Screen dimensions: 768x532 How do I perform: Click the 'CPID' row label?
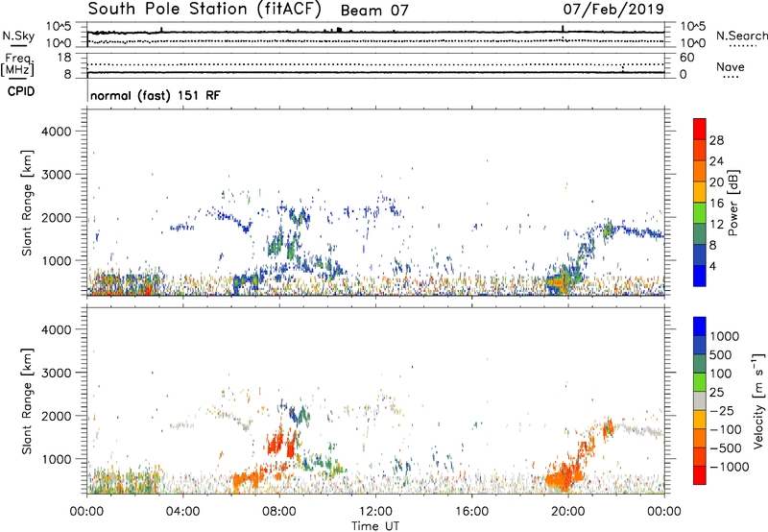[21, 91]
